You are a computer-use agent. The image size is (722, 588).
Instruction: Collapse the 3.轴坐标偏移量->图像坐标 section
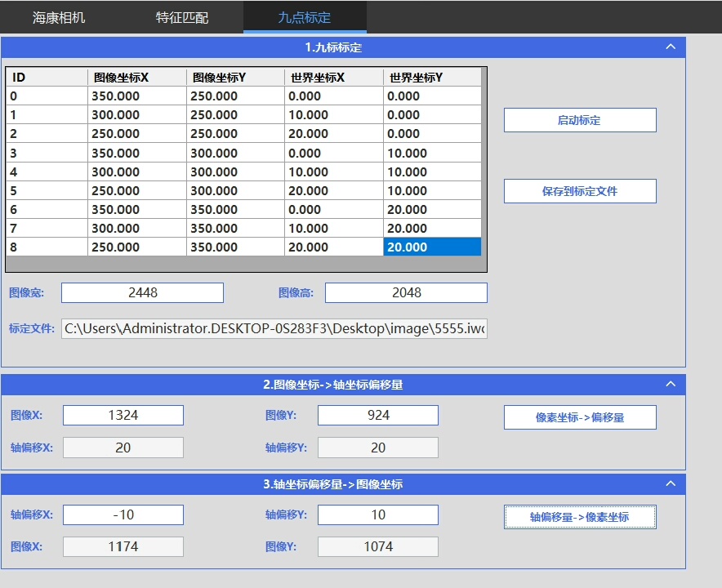click(x=671, y=484)
